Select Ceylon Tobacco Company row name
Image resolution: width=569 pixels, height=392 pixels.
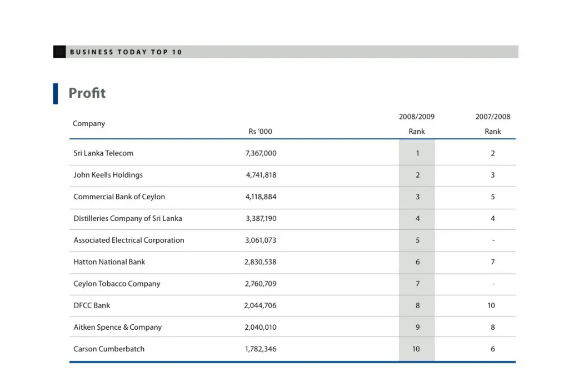pos(117,284)
